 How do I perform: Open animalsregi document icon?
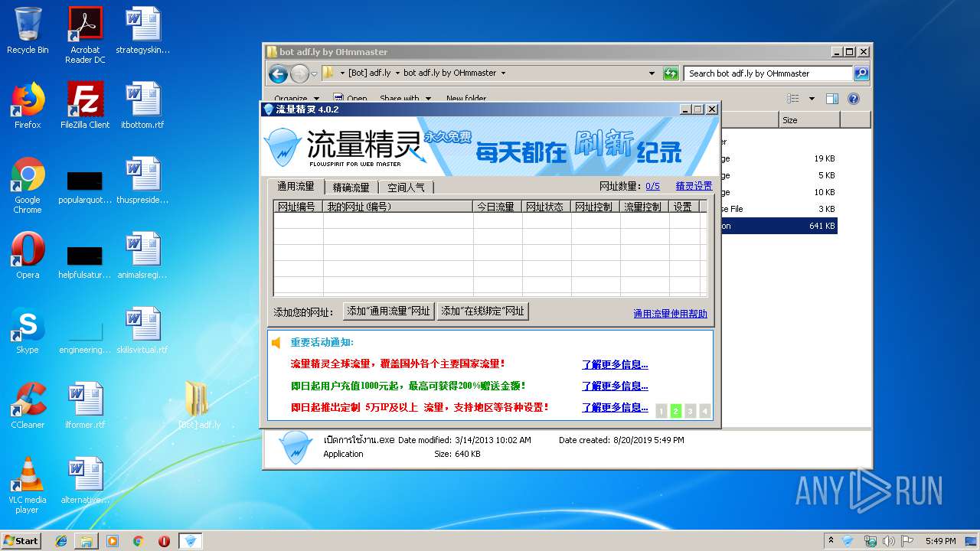[142, 256]
